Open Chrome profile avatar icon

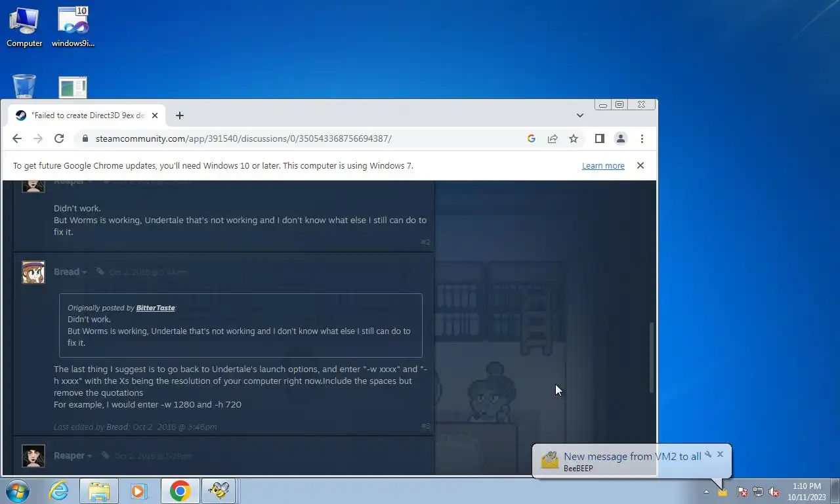click(620, 138)
